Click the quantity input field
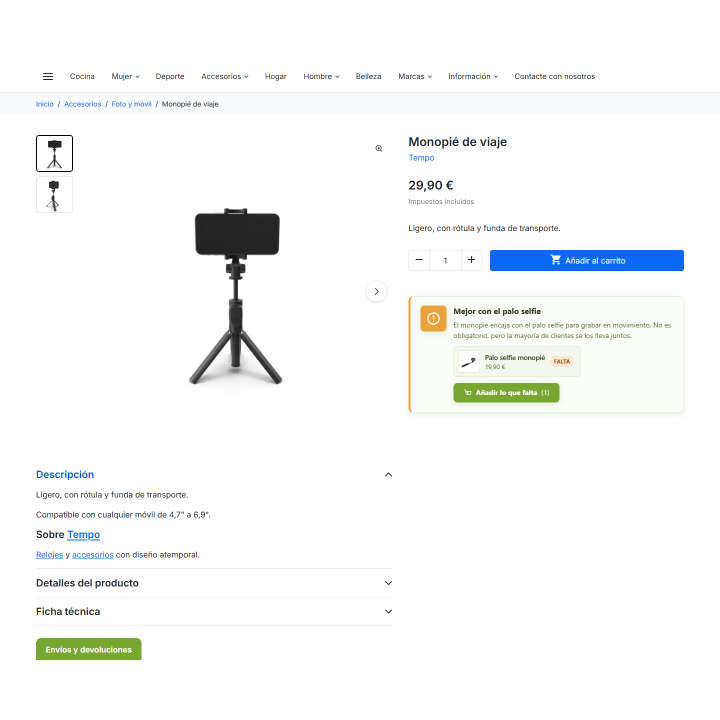Image resolution: width=720 pixels, height=720 pixels. coord(445,260)
